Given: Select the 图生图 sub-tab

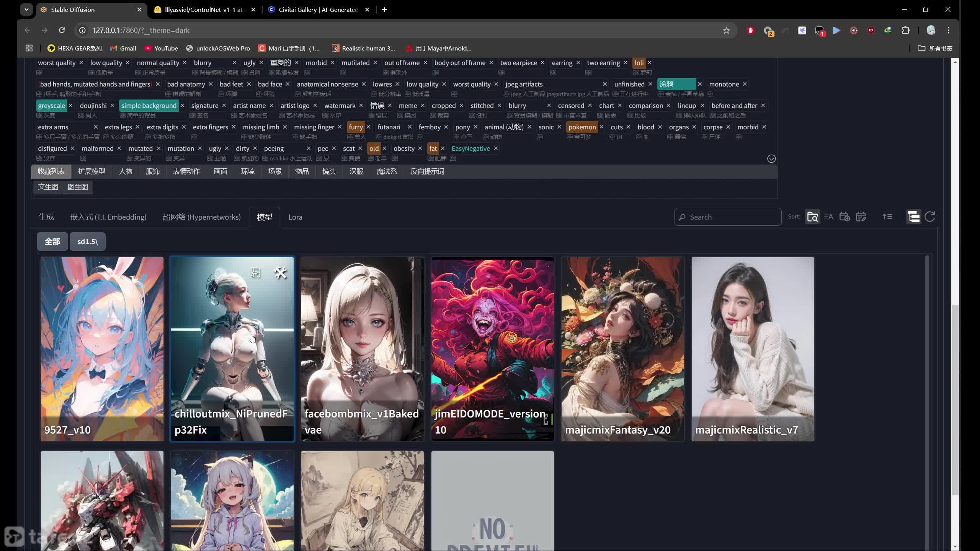Looking at the screenshot, I should pyautogui.click(x=78, y=187).
